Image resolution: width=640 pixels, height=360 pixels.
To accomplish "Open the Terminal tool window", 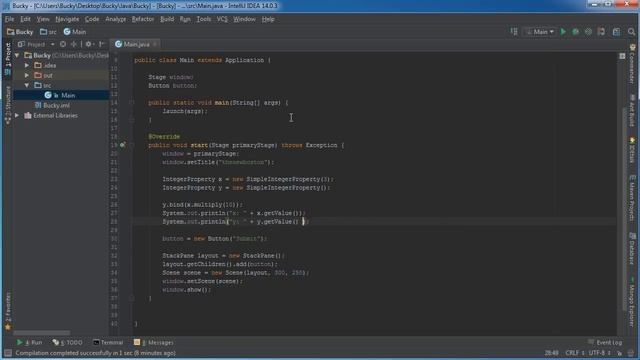I will [108, 342].
